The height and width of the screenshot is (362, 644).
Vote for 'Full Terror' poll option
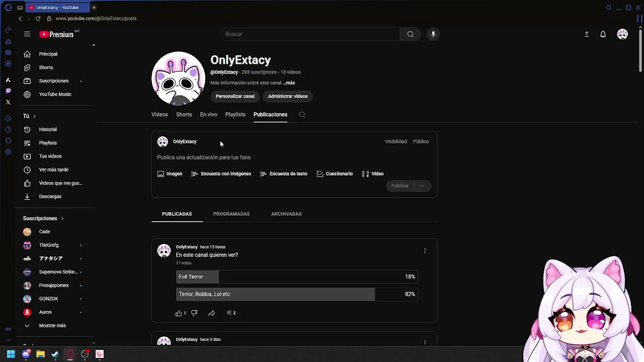(x=297, y=277)
